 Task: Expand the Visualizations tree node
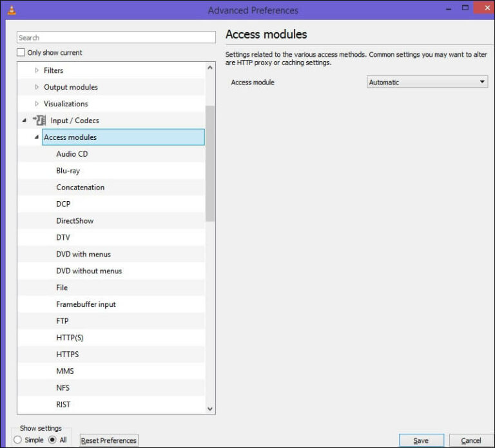click(x=37, y=104)
